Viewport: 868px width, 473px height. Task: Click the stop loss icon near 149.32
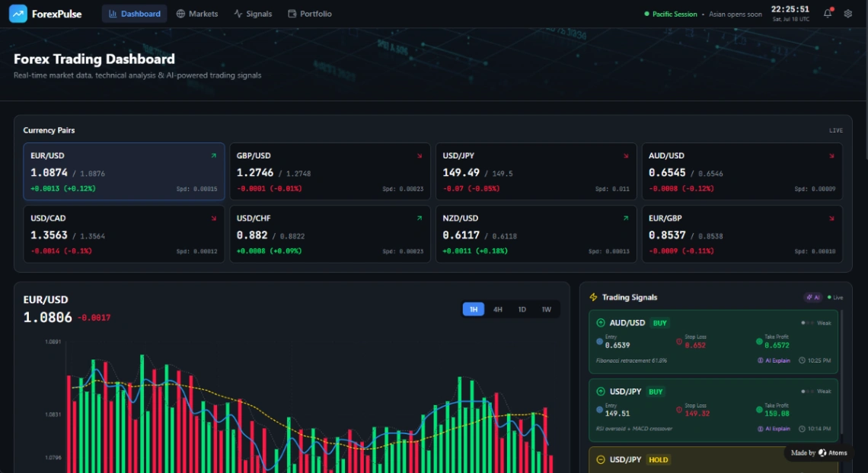(x=679, y=410)
